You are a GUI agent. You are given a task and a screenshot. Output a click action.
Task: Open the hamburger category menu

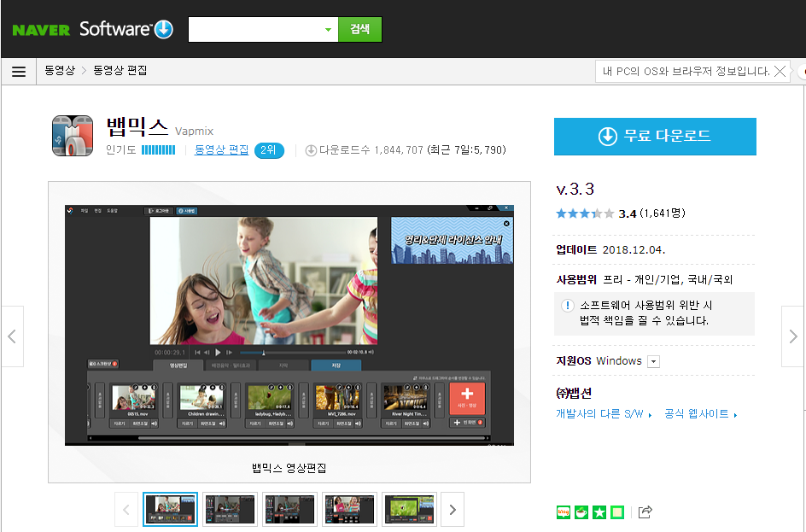coord(19,72)
